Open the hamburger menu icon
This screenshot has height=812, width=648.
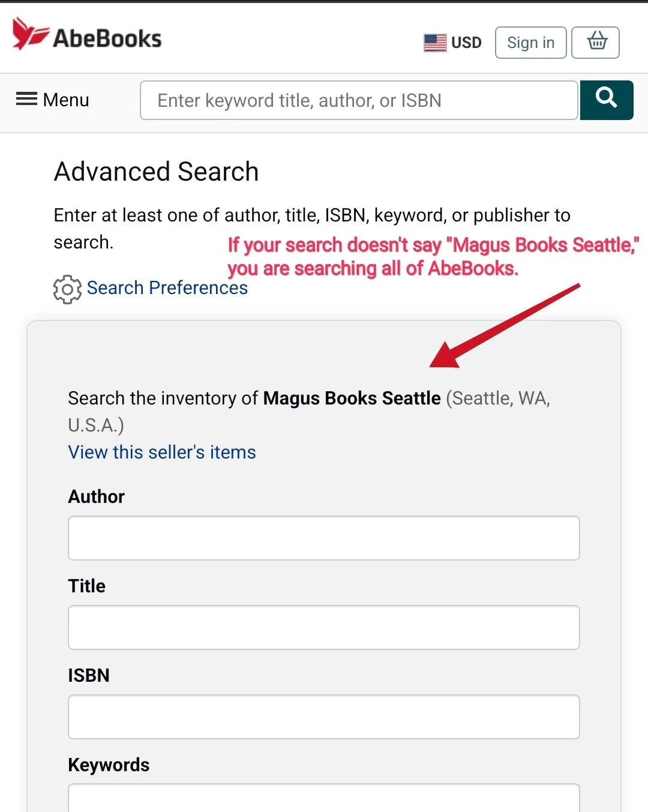(x=26, y=99)
